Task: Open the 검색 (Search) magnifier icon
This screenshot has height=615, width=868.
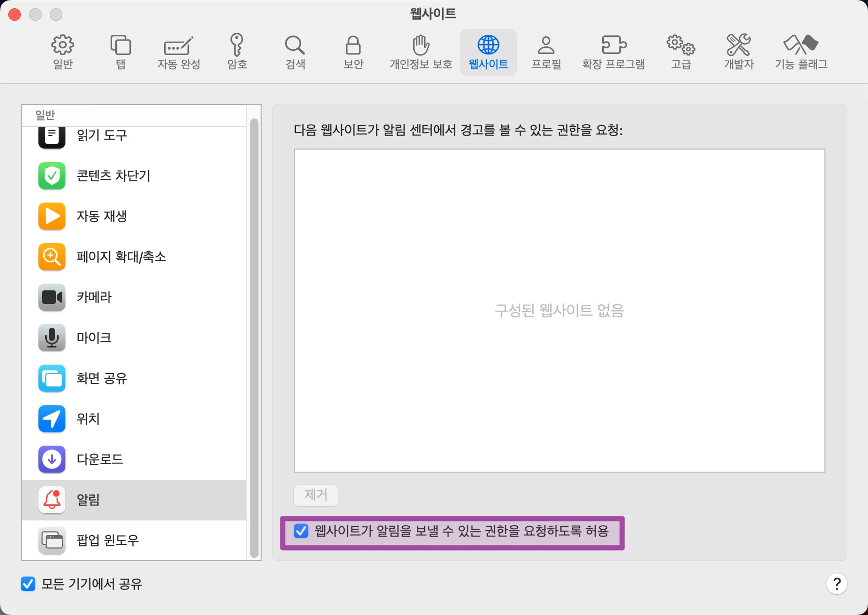Action: (x=295, y=45)
